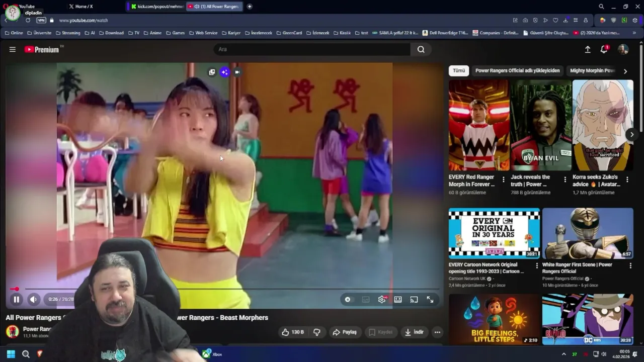
Task: Focus the Ara search field
Action: 312,49
